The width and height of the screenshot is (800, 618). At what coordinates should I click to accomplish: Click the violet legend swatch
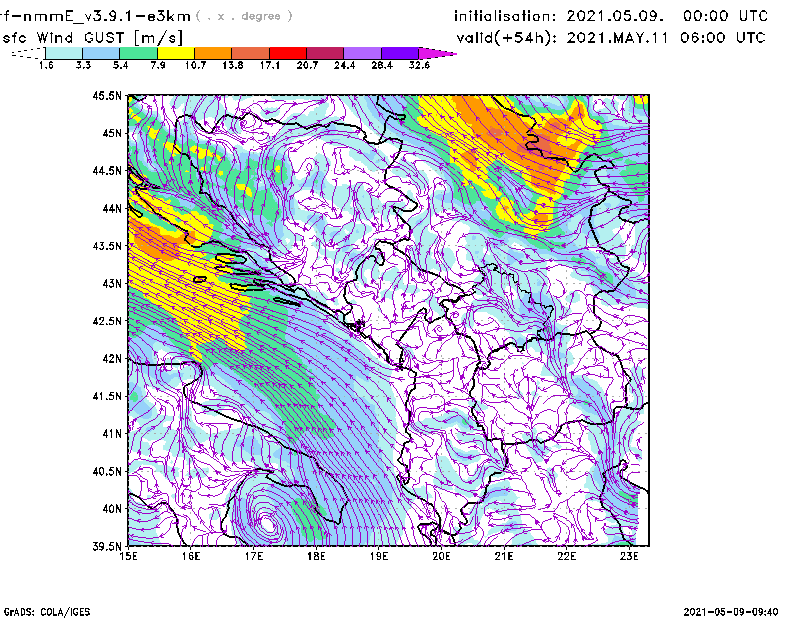(399, 53)
